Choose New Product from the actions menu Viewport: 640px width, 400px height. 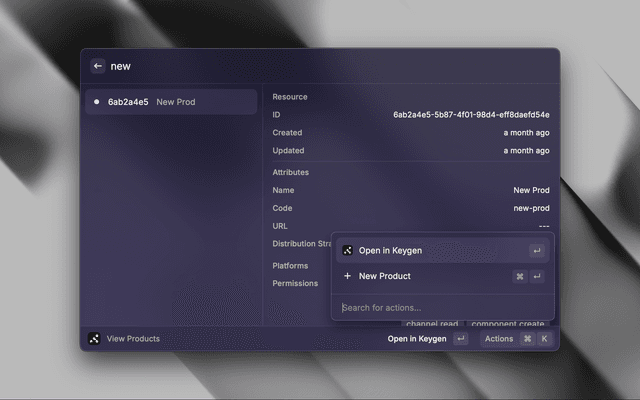pos(384,276)
